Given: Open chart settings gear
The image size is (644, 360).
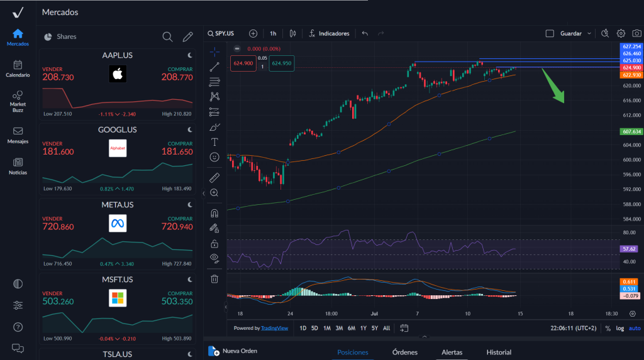Looking at the screenshot, I should click(x=621, y=34).
